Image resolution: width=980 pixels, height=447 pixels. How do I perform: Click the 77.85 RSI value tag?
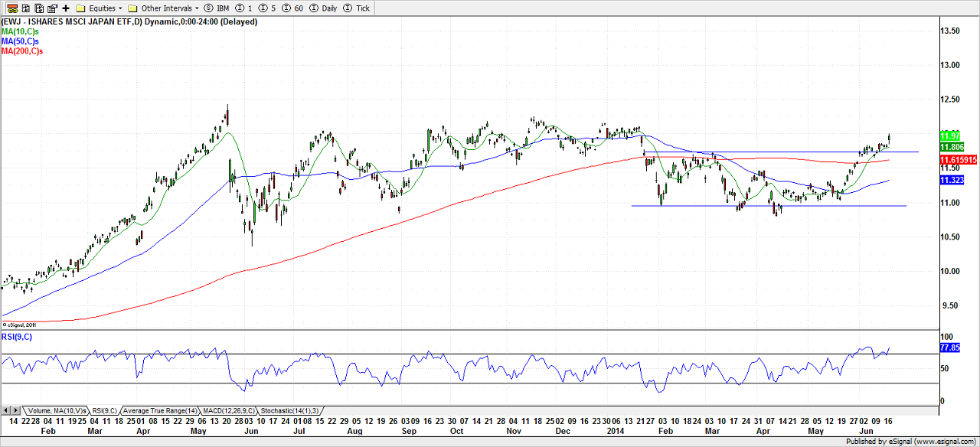(950, 347)
